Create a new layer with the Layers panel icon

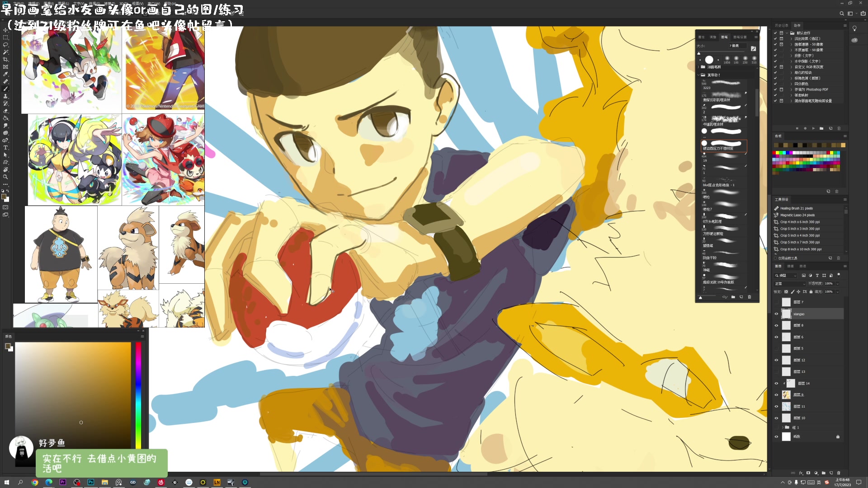(831, 473)
